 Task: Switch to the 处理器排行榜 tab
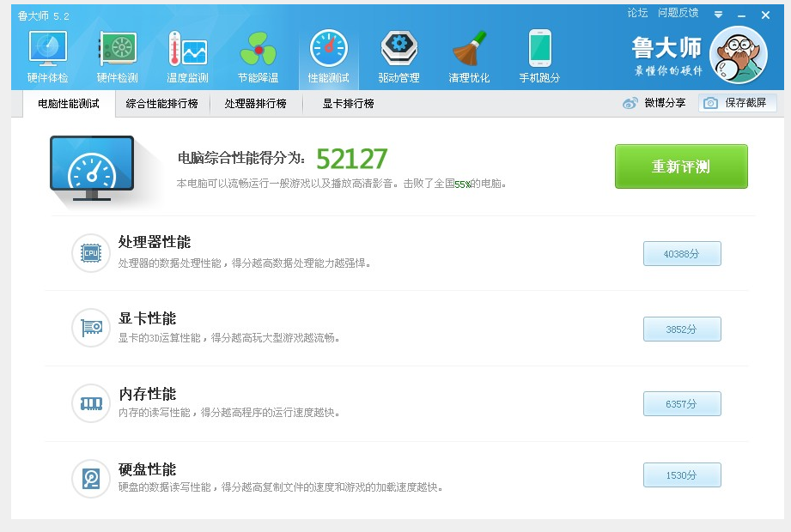tap(255, 104)
